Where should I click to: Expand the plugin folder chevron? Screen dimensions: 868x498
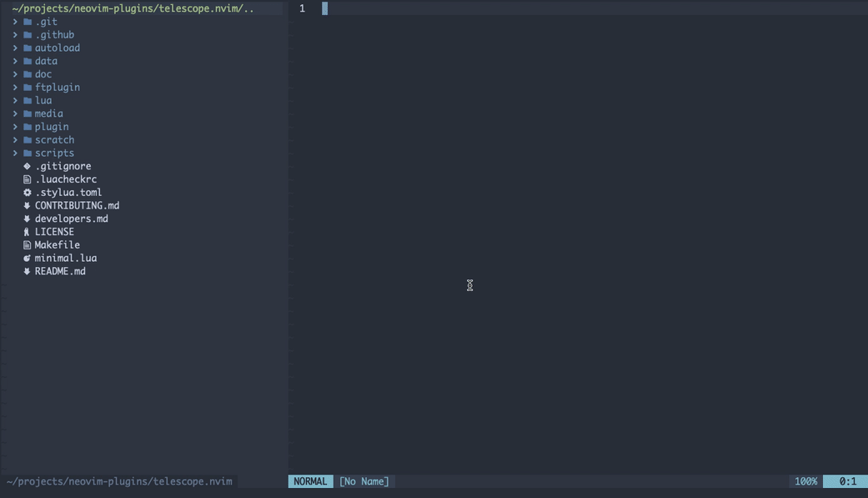click(15, 127)
